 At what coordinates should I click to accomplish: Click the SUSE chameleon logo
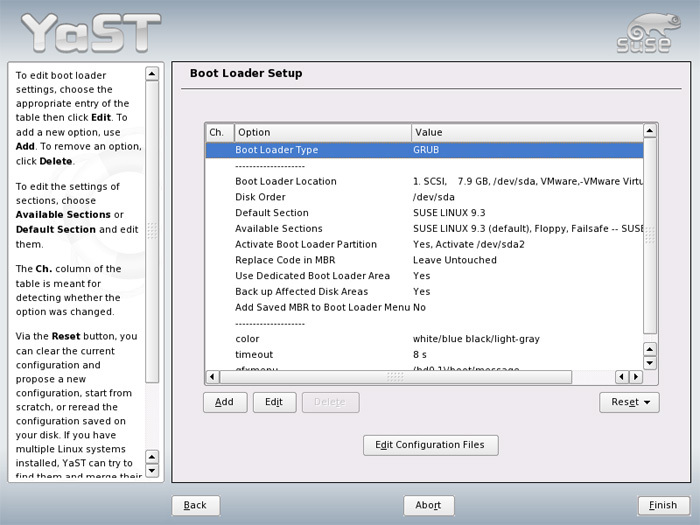click(648, 33)
